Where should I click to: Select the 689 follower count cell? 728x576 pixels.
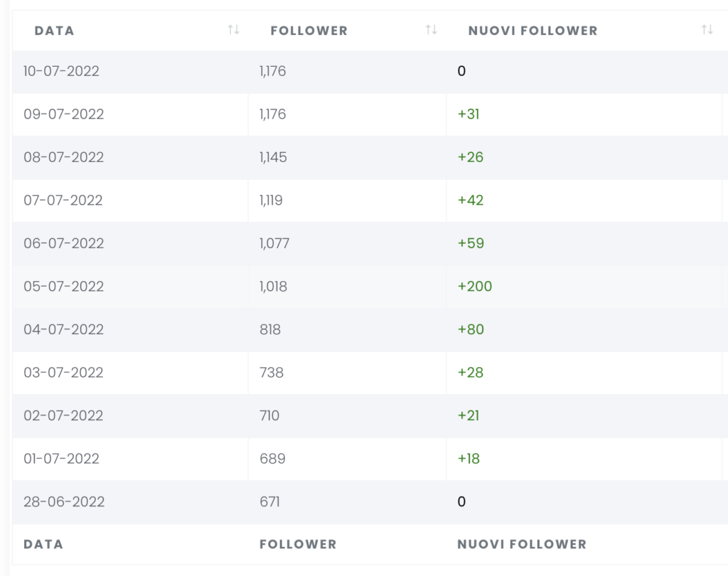(x=271, y=459)
